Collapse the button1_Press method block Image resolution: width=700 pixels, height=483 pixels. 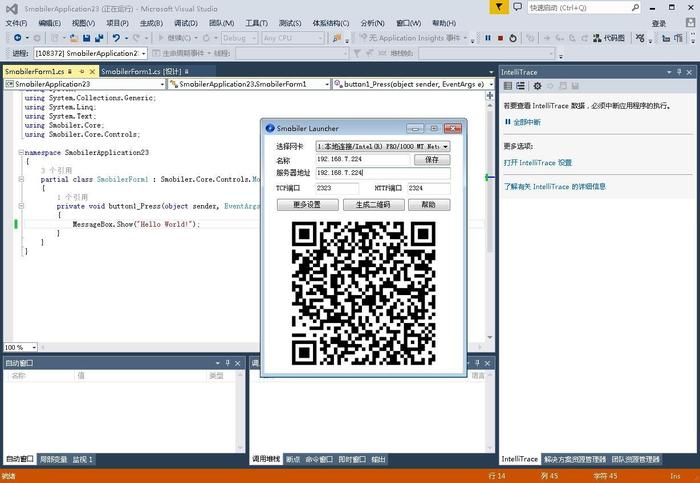coord(21,206)
